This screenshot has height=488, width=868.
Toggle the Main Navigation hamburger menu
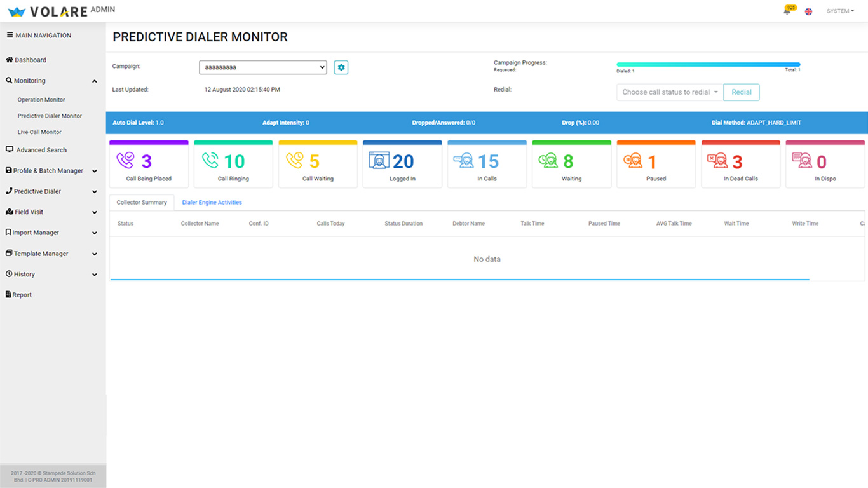point(10,36)
